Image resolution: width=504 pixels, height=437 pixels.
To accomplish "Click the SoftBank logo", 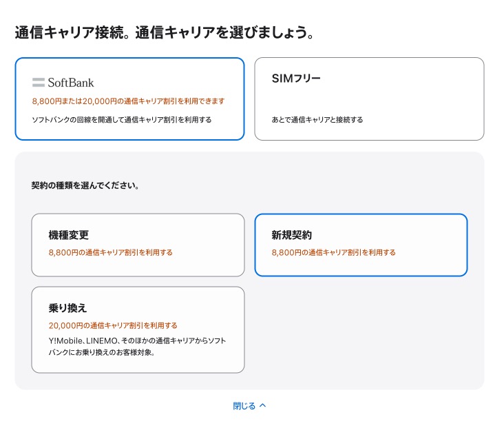I will point(63,83).
